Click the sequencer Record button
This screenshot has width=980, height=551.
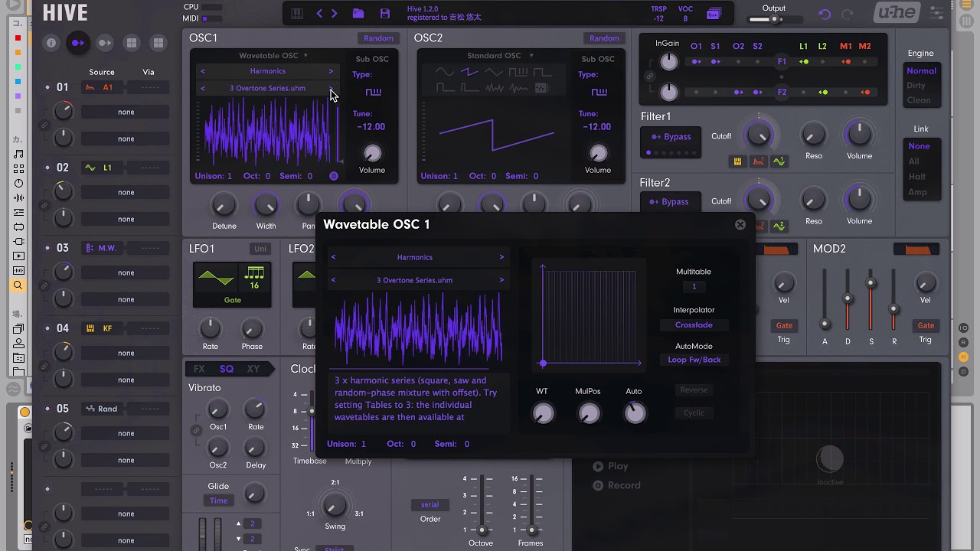[x=616, y=485]
